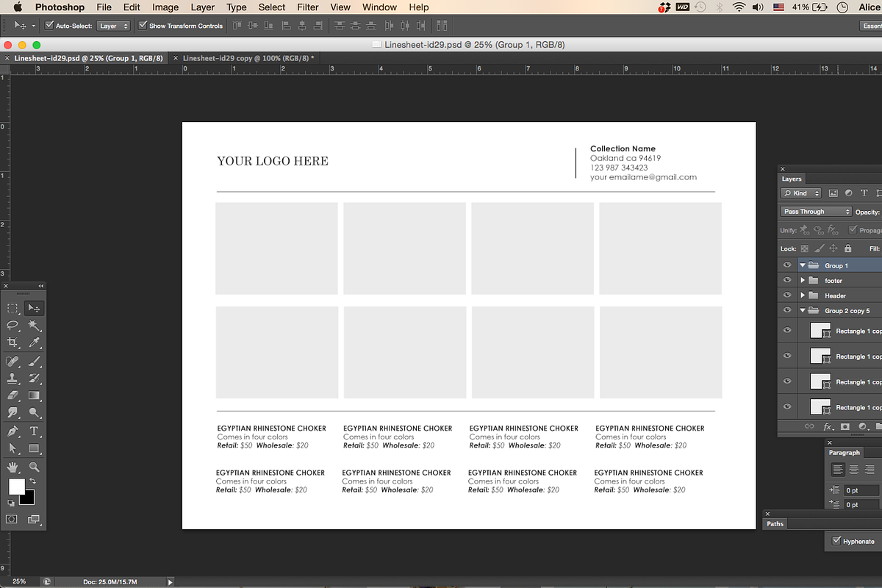The image size is (882, 588).
Task: Lock transparent pixels in Layers panel
Action: point(804,248)
